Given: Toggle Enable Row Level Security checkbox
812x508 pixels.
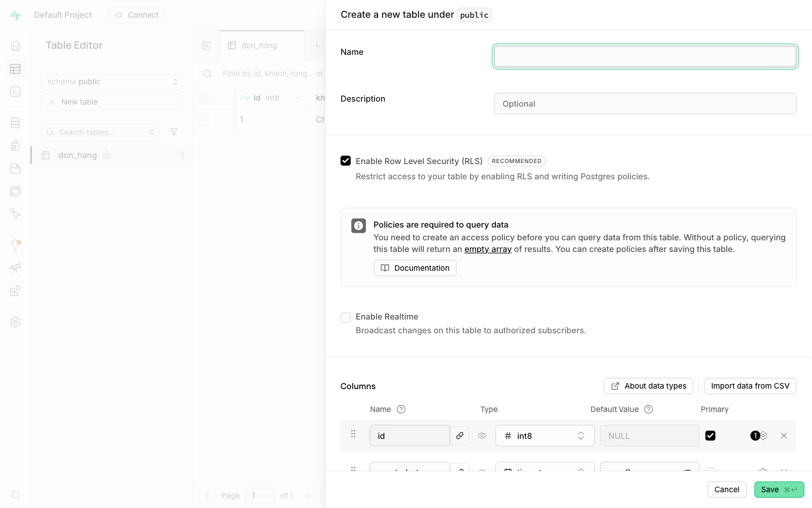Looking at the screenshot, I should tap(346, 161).
